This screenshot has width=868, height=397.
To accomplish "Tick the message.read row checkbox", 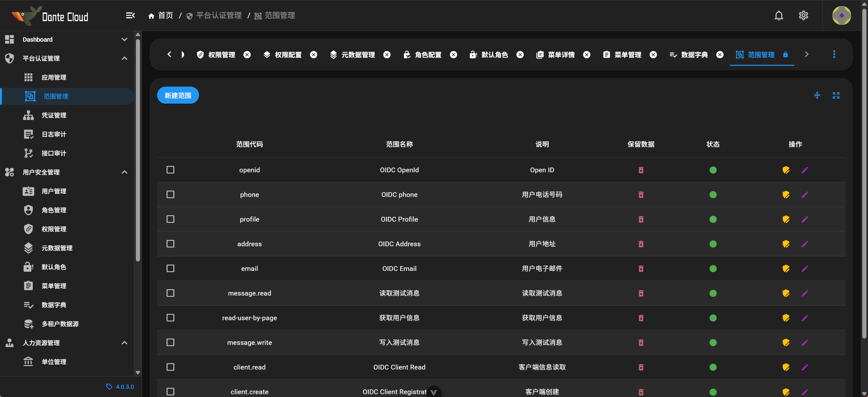I will (x=171, y=293).
